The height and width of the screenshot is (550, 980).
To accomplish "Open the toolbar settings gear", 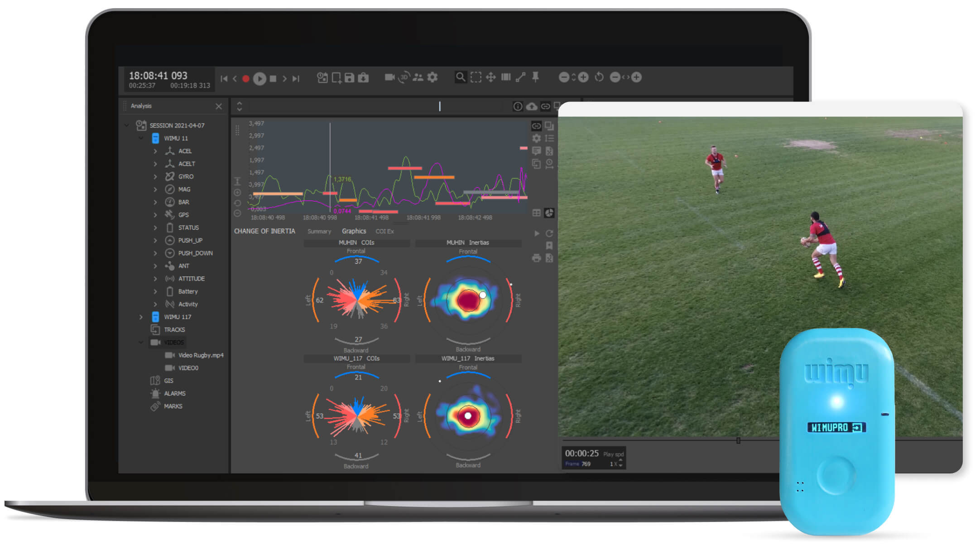I will coord(432,77).
